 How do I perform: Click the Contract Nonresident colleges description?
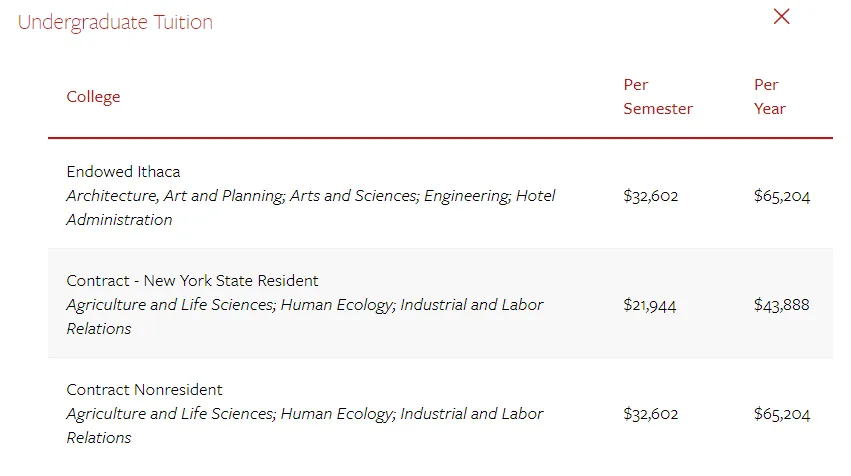click(304, 414)
